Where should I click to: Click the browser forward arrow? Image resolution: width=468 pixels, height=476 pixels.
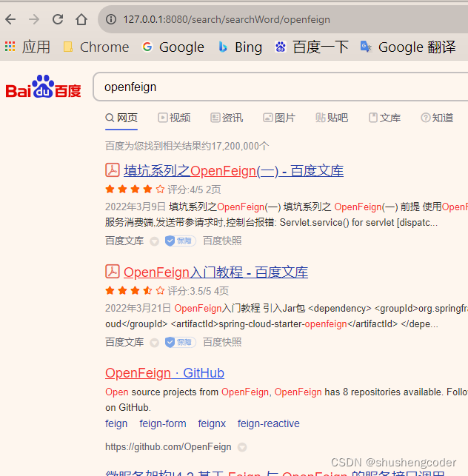[34, 19]
